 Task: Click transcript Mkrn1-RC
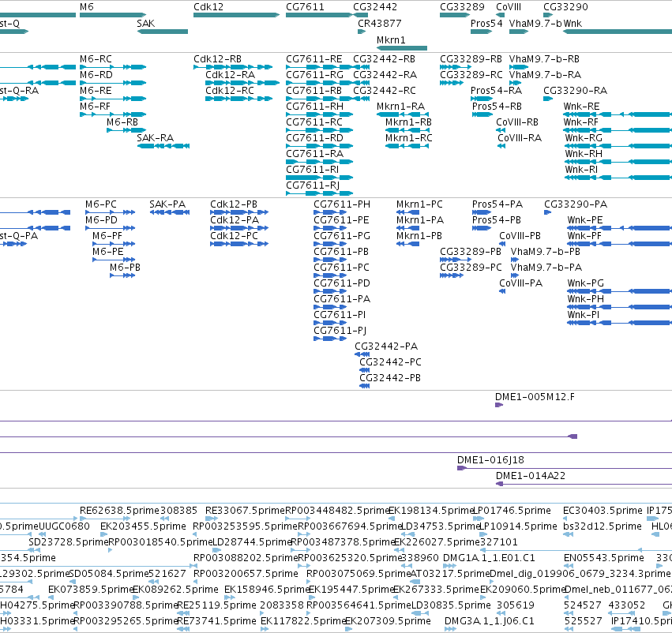407,146
